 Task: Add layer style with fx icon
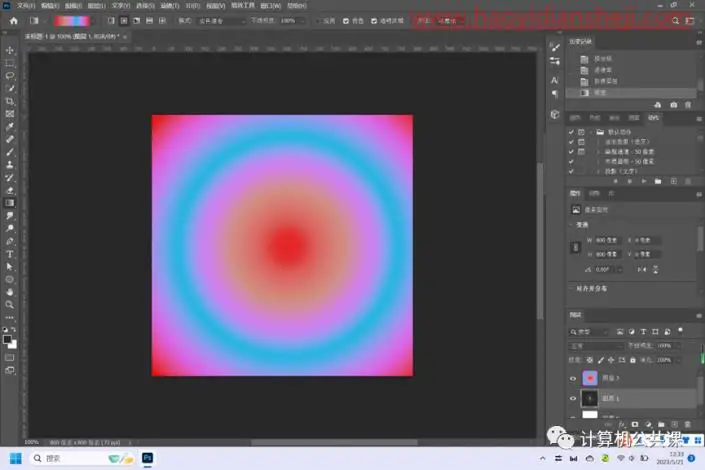(621, 424)
